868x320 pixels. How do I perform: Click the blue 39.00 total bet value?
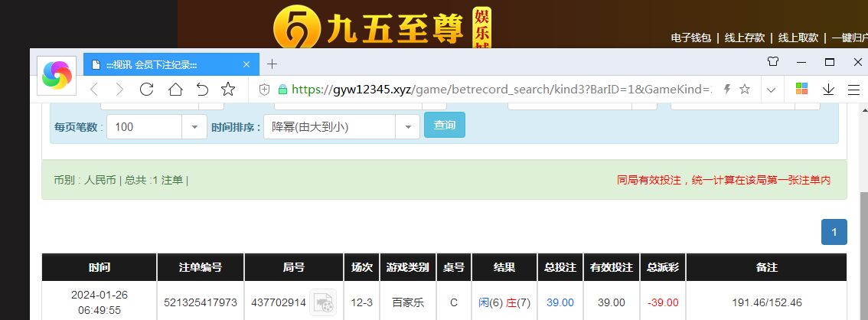560,303
